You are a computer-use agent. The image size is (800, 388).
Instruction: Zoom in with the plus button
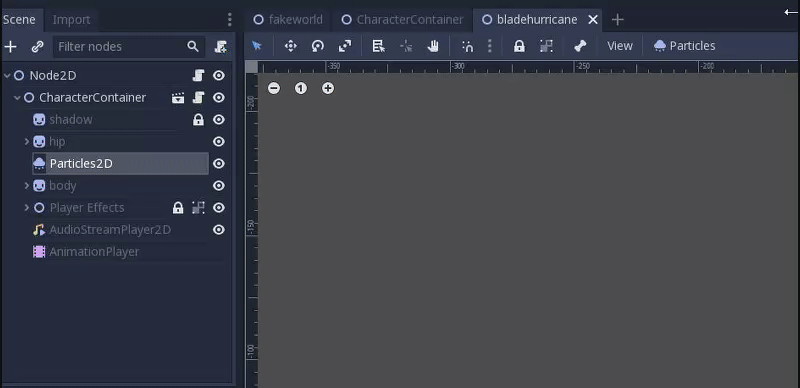click(328, 88)
